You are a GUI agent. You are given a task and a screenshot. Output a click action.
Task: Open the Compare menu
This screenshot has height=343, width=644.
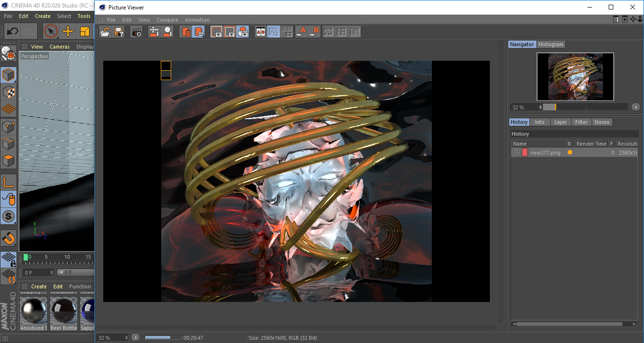coord(167,20)
